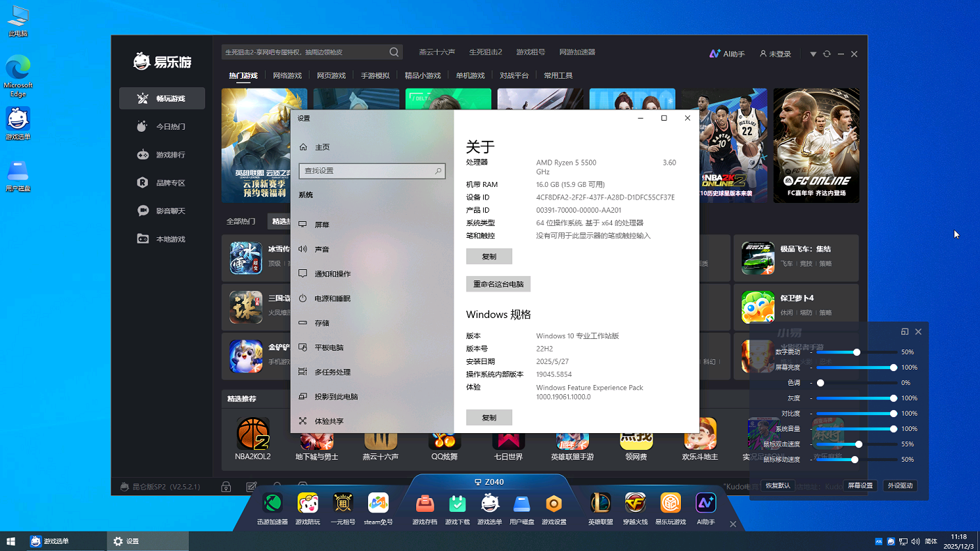Click the 重命名这台电脑 button
980x551 pixels.
[x=498, y=284]
